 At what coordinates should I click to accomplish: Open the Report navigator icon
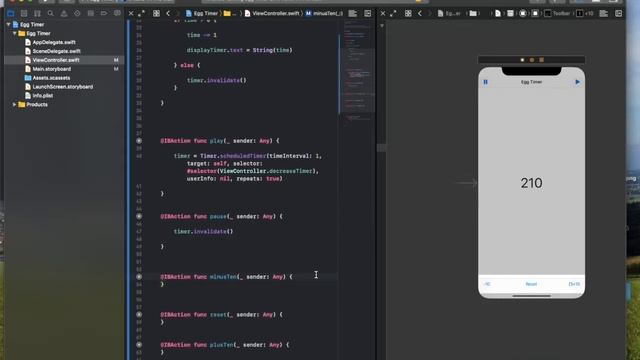pyautogui.click(x=117, y=13)
